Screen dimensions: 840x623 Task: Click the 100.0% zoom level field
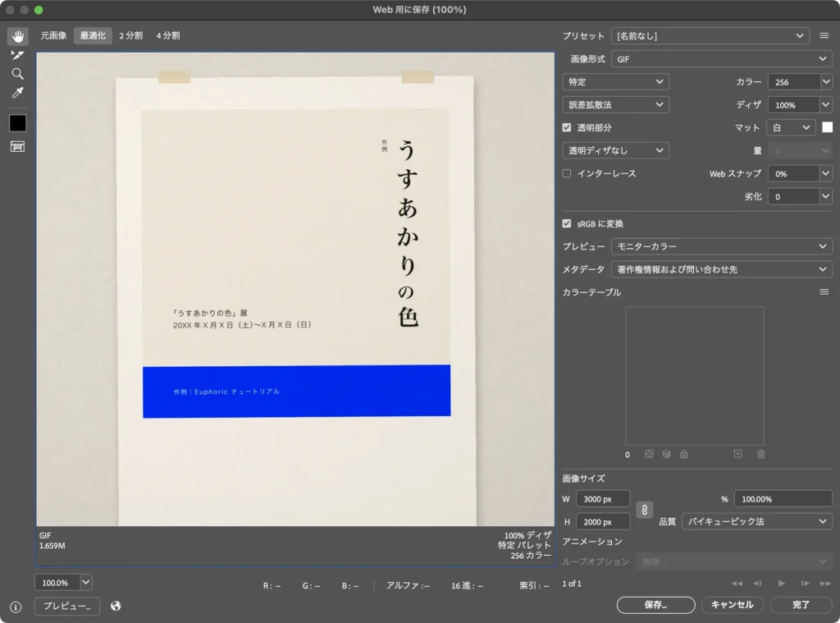(x=57, y=582)
